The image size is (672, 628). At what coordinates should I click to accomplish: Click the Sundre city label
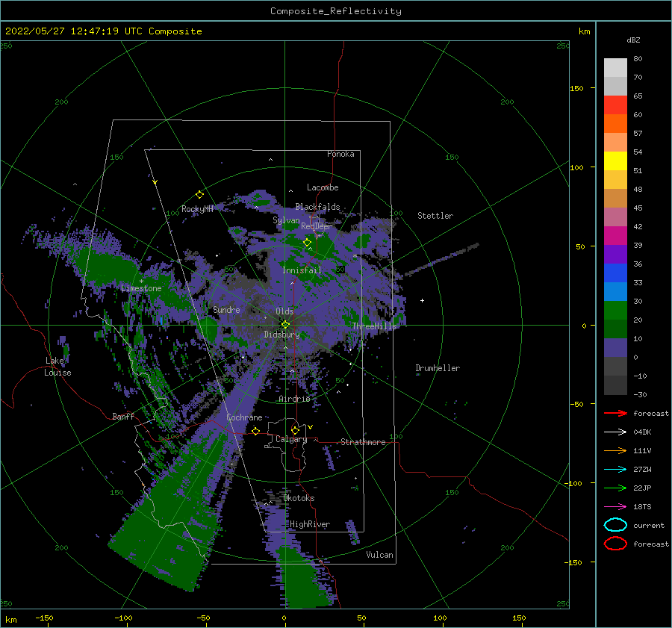coord(226,309)
